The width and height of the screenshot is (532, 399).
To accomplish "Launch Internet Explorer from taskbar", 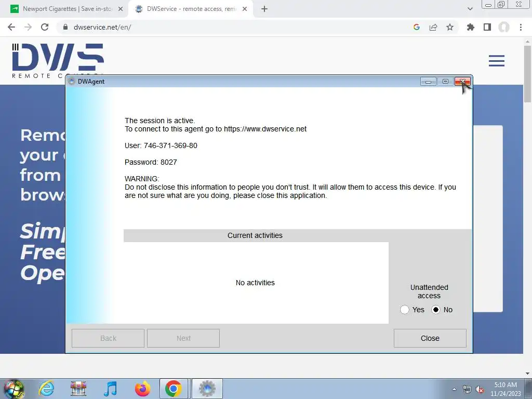I will click(x=46, y=389).
